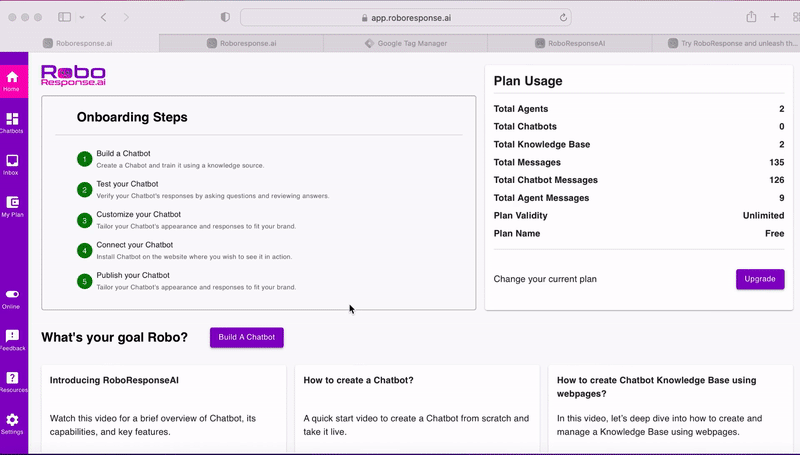The image size is (800, 455).
Task: Click the RoboResponse.ai logo
Action: pyautogui.click(x=73, y=75)
